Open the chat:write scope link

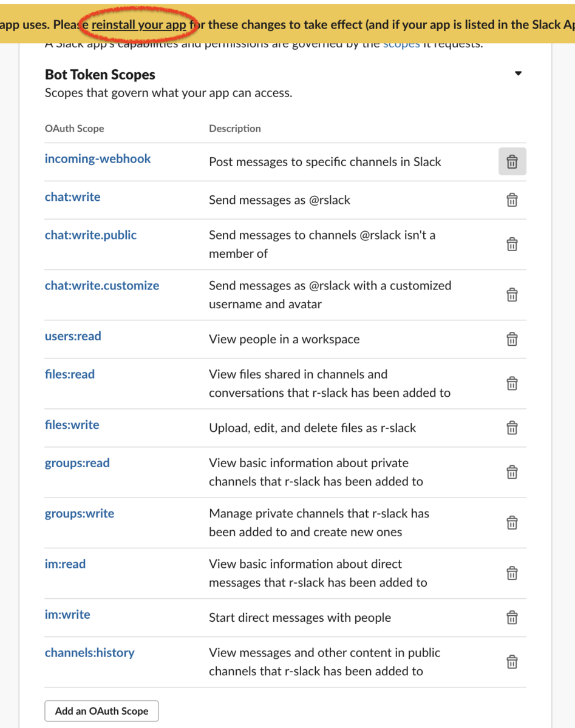point(73,197)
